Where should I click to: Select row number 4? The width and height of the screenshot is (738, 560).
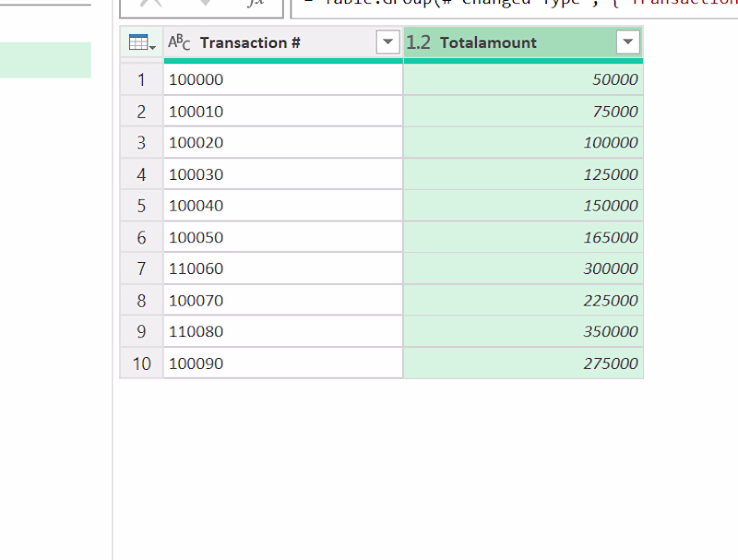[x=141, y=174]
